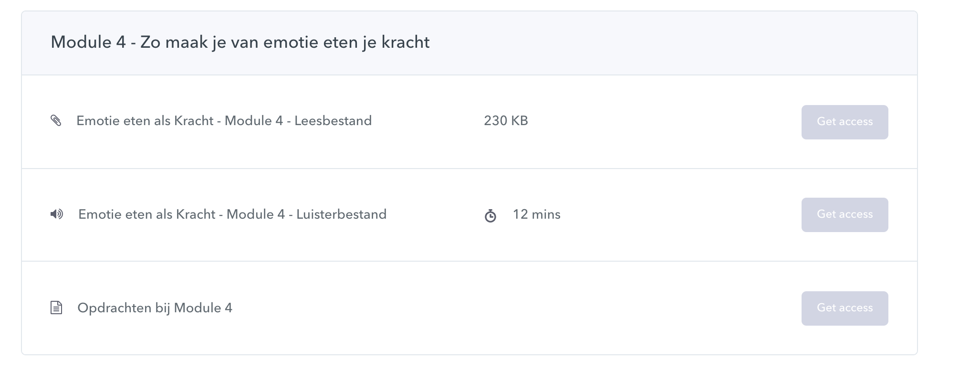The height and width of the screenshot is (382, 980).
Task: Click the word Luisterbestand in second row
Action: 341,214
